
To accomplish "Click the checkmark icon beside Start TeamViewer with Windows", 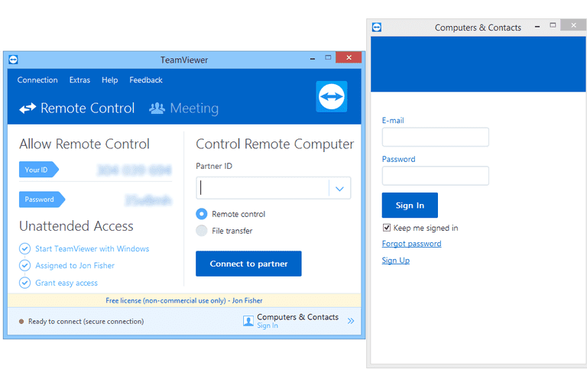I will (24, 248).
